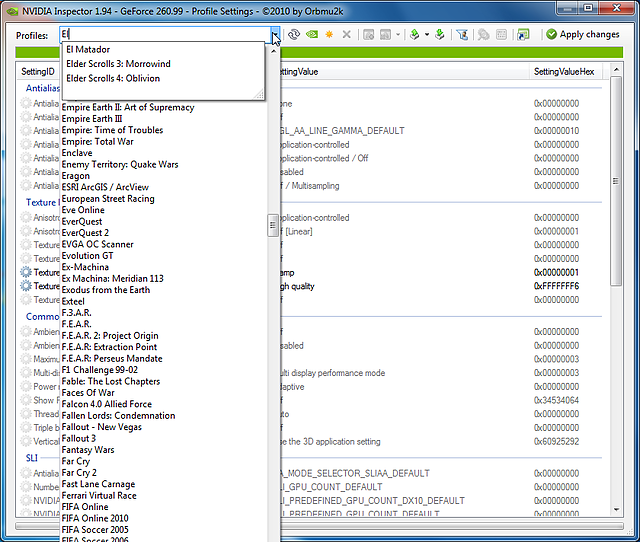Choose EVGA OC Scanner profile
This screenshot has height=542, width=640.
tap(98, 244)
